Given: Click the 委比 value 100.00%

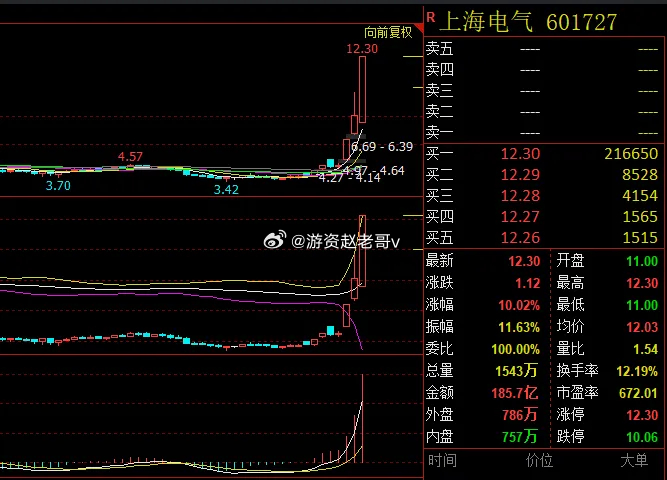Looking at the screenshot, I should coord(516,349).
